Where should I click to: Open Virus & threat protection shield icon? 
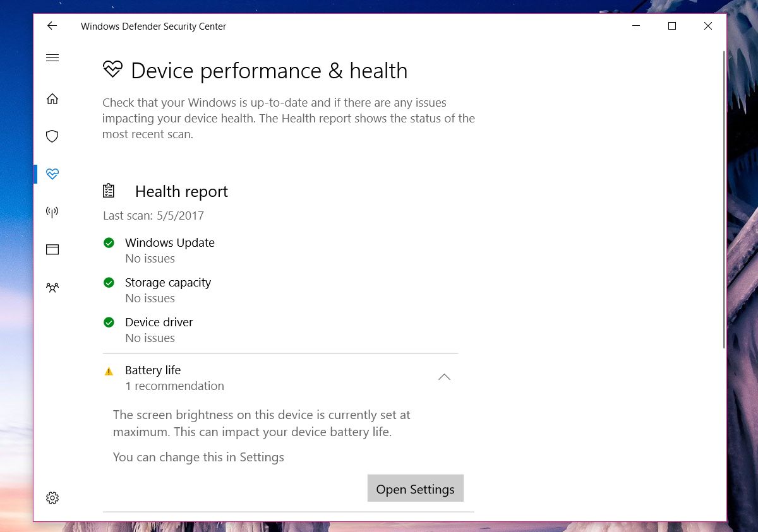pyautogui.click(x=52, y=136)
